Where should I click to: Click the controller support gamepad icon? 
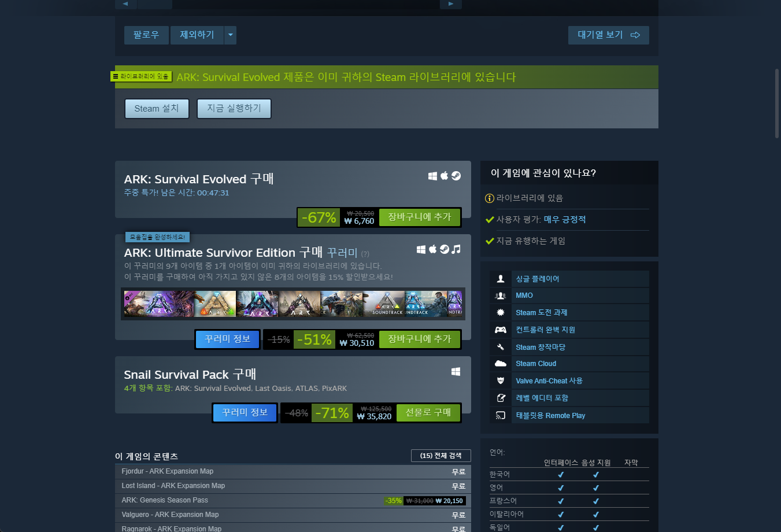501,330
